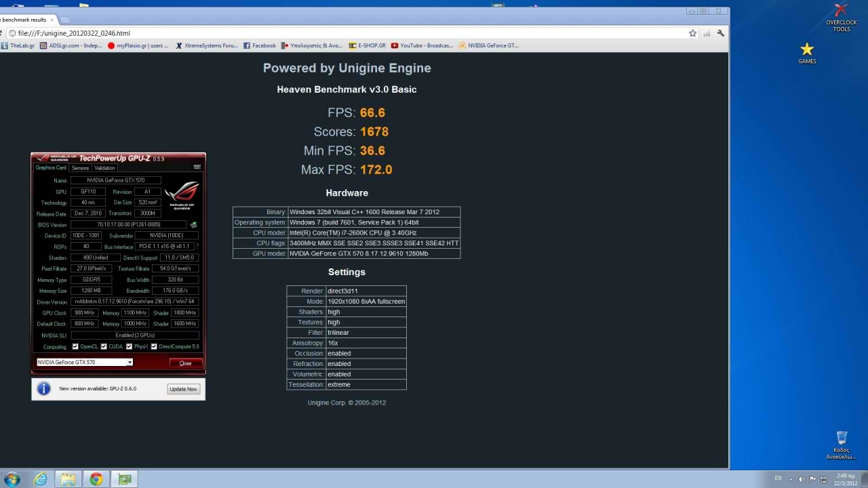Click the blue info icon beside the GPU-Z update notice
The image size is (868, 488).
pos(43,388)
